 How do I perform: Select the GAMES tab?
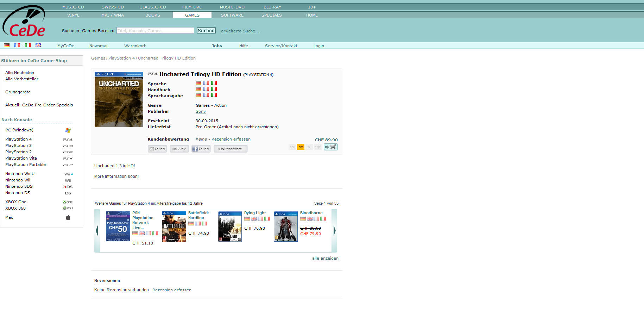(x=192, y=15)
